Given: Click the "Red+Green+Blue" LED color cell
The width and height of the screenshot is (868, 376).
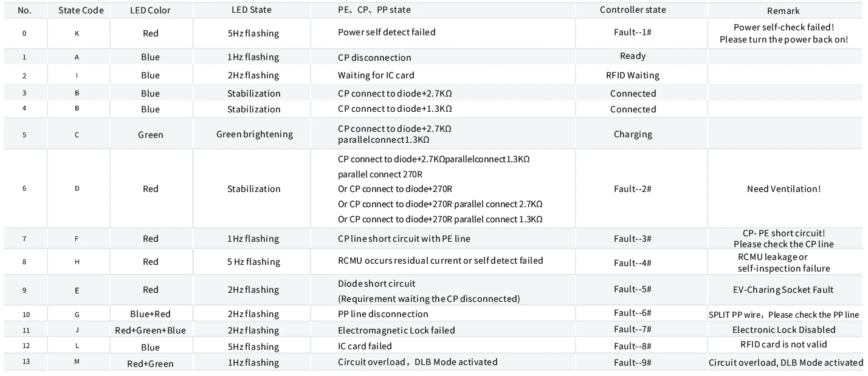Looking at the screenshot, I should (x=150, y=330).
